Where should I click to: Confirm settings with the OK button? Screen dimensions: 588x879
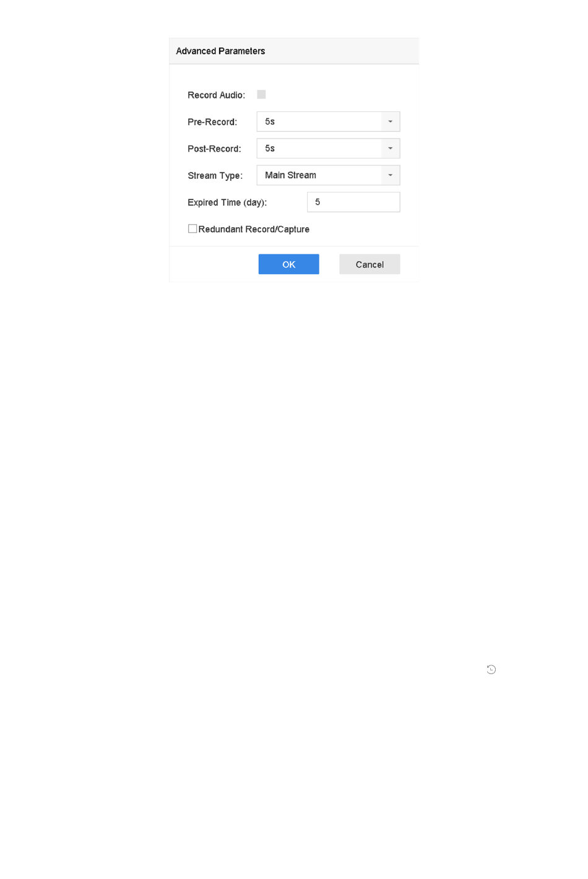pyautogui.click(x=289, y=264)
